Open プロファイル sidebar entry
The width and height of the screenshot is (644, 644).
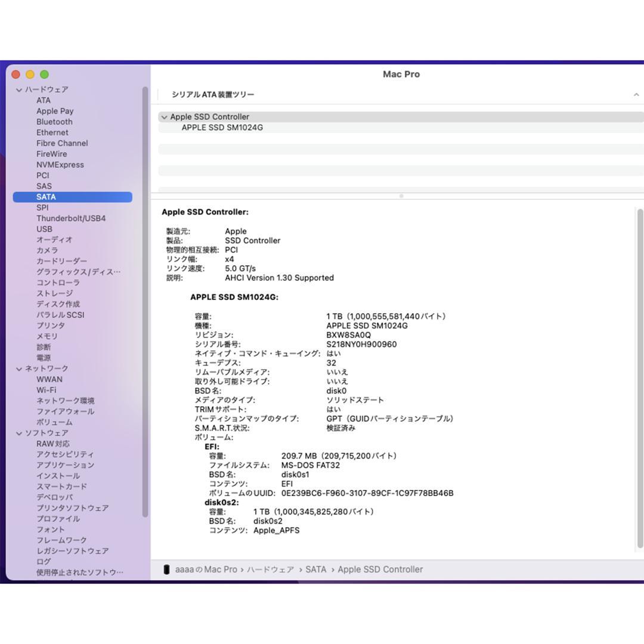coord(58,519)
